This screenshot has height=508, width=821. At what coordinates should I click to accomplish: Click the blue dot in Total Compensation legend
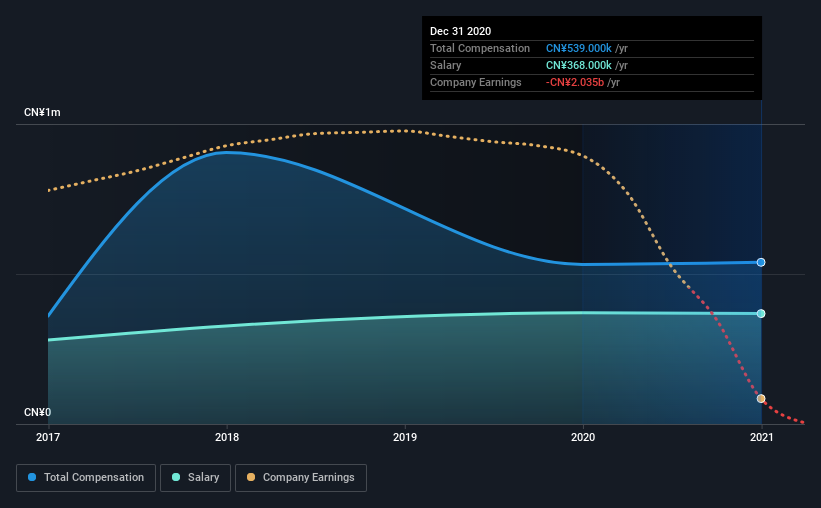32,477
